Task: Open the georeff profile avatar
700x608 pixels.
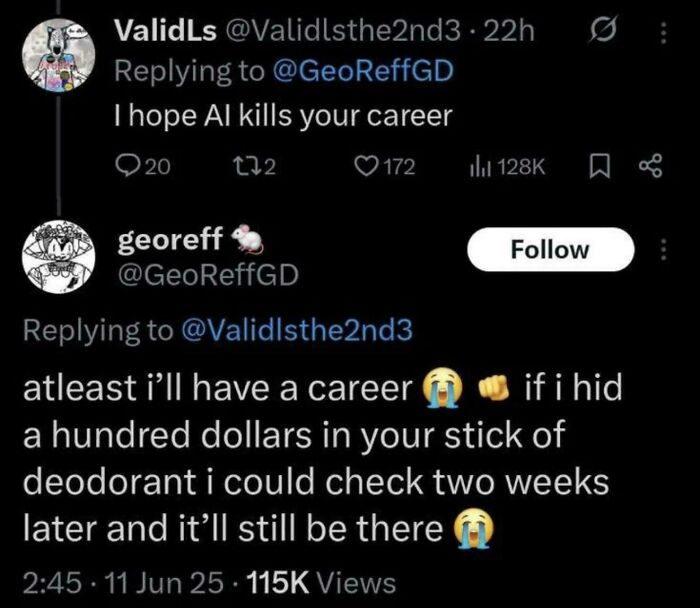Action: (58, 256)
